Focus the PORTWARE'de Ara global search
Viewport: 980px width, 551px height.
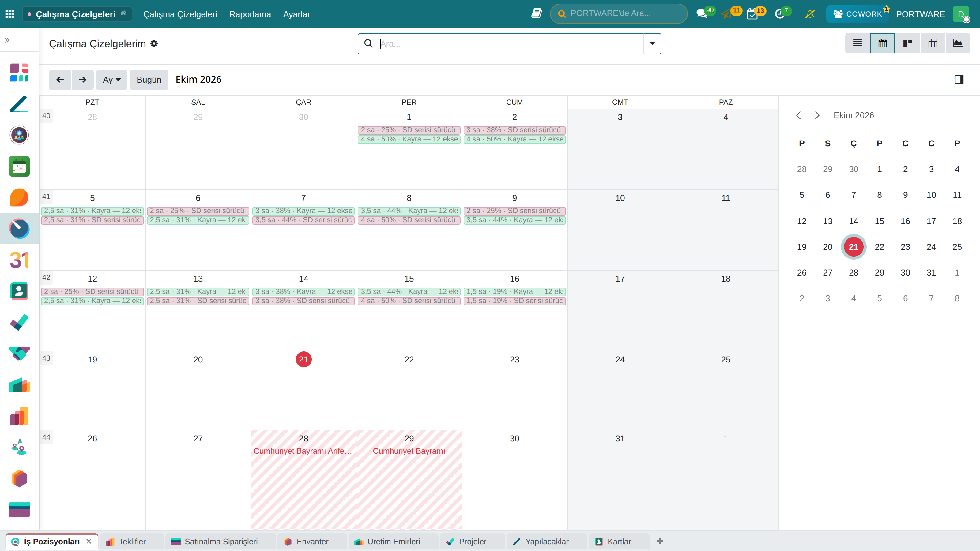coord(619,14)
